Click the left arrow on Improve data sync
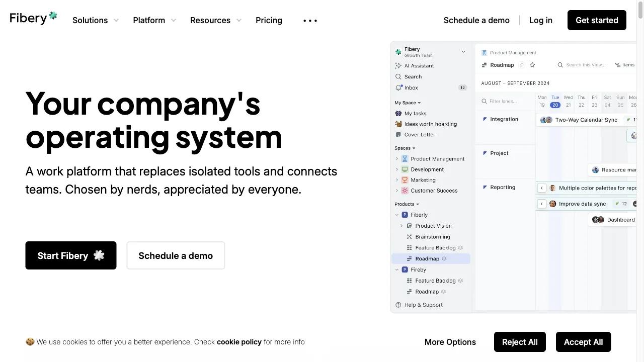Image resolution: width=644 pixels, height=362 pixels. point(542,204)
